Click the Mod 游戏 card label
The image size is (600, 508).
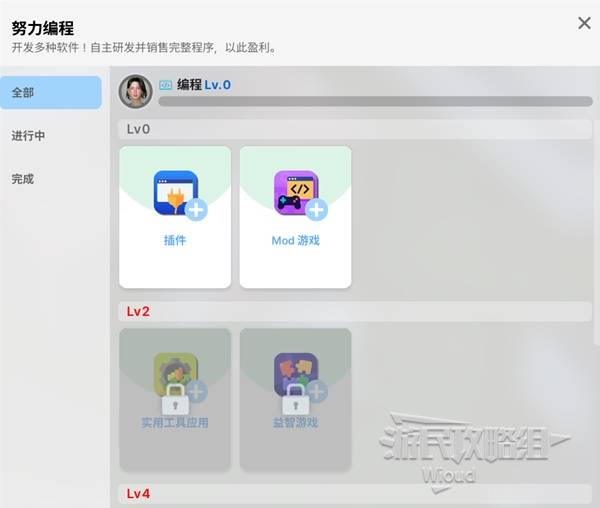(x=295, y=240)
